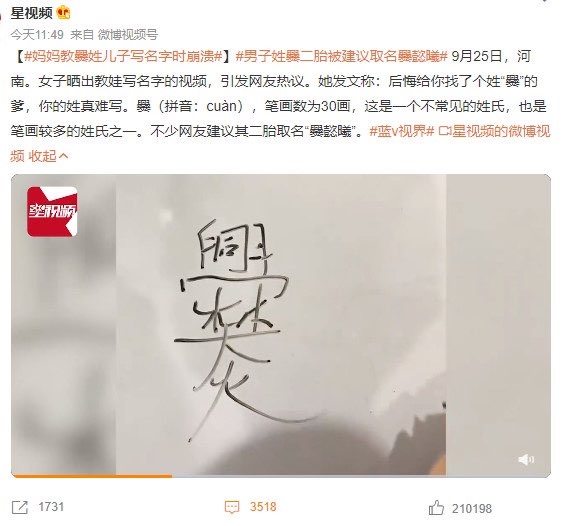Open the 蓝v视界 hashtag link
This screenshot has width=571, height=526.
(x=402, y=131)
